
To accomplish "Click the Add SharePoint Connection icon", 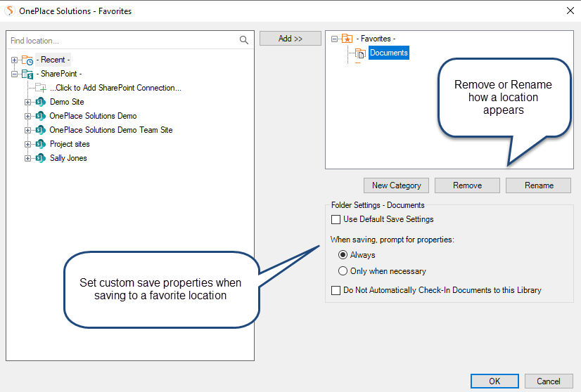I will click(x=41, y=88).
